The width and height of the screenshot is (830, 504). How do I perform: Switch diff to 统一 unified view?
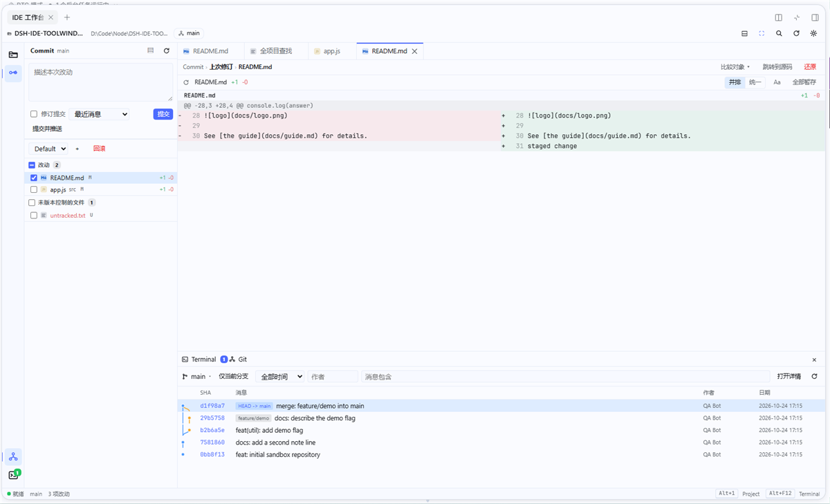[755, 82]
